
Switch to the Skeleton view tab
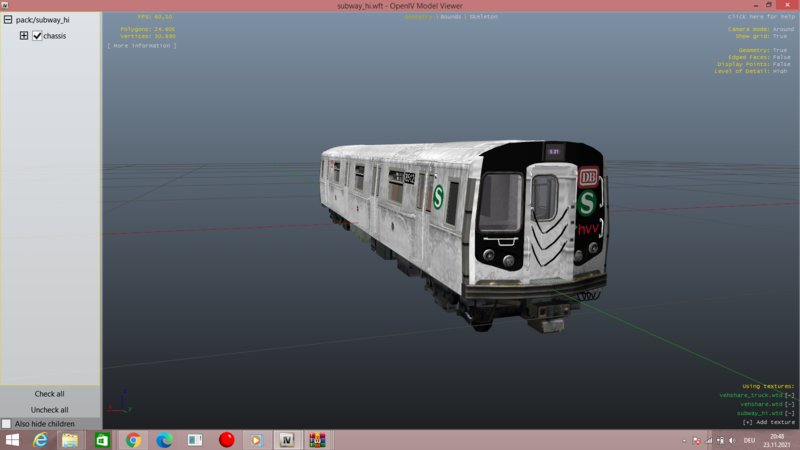[x=484, y=17]
